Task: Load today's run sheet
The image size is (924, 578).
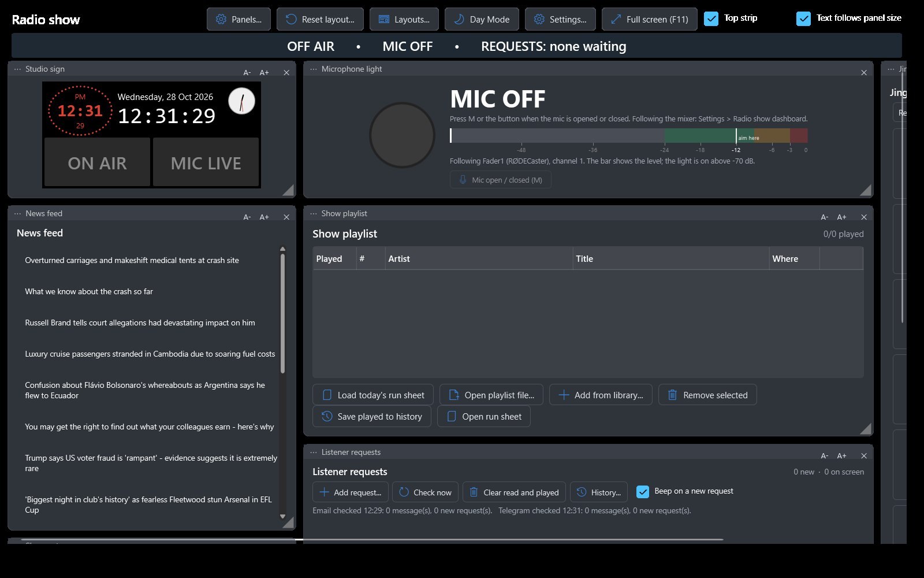Action: click(372, 395)
